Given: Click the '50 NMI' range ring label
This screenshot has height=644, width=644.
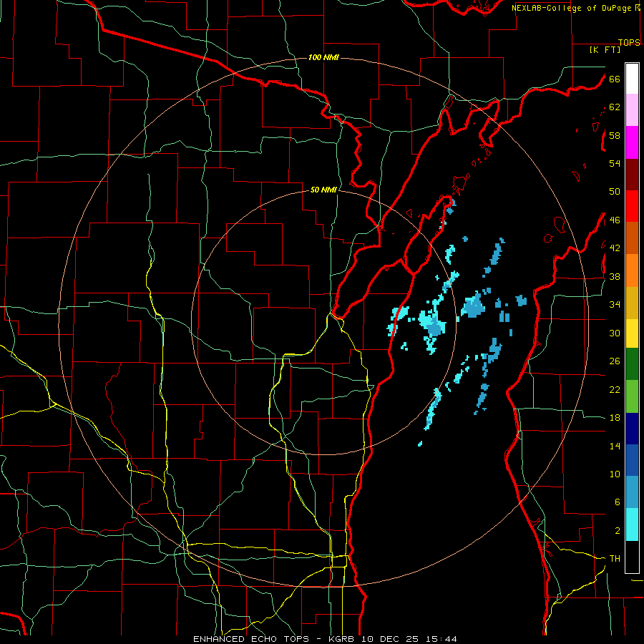Looking at the screenshot, I should (x=323, y=190).
